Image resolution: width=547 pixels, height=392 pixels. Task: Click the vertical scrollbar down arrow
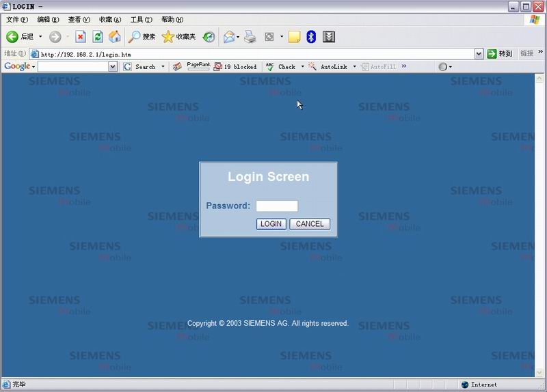[539, 372]
